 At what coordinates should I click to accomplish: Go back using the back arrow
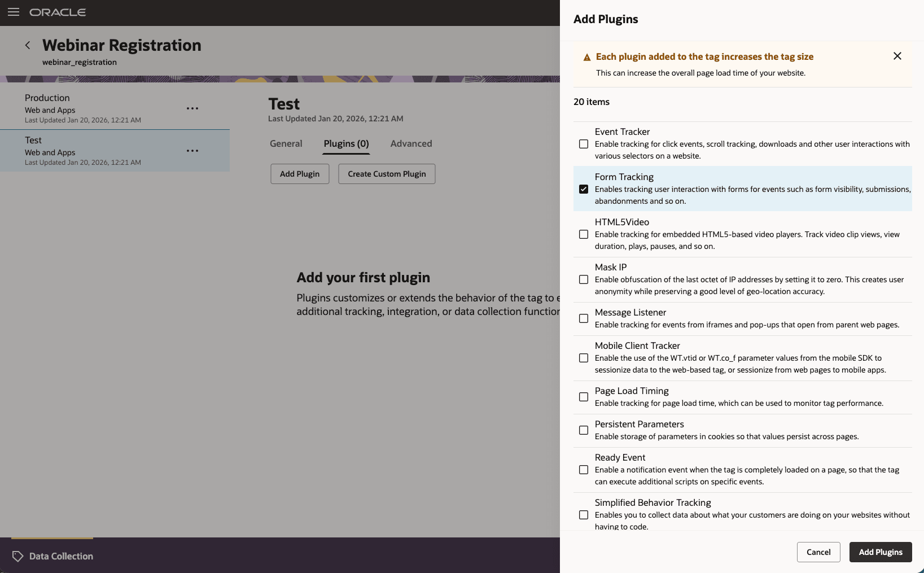click(x=27, y=45)
